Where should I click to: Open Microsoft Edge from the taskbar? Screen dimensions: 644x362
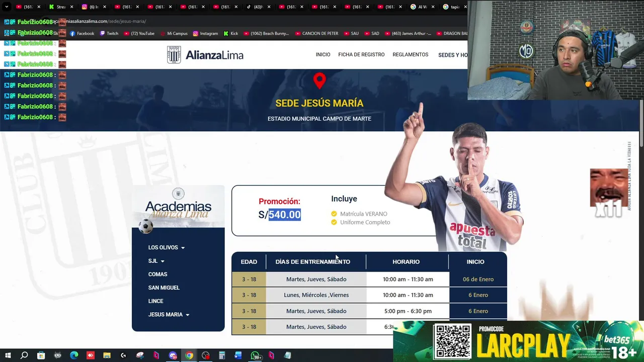(74, 355)
